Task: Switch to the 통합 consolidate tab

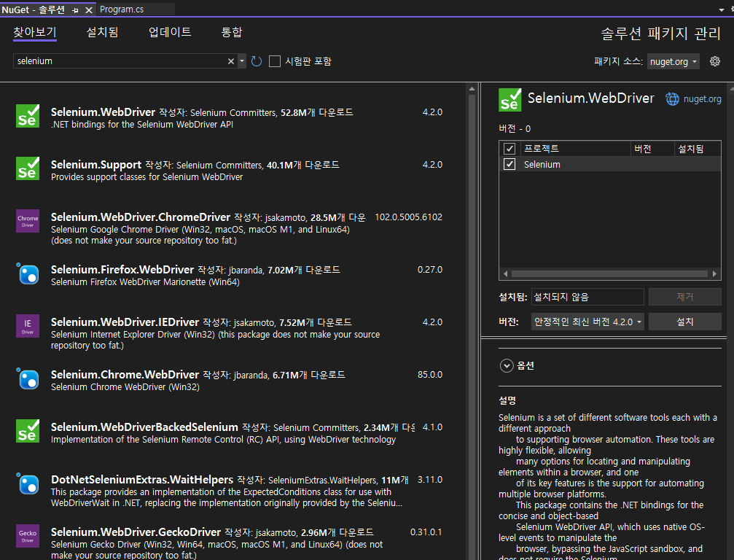Action: click(231, 32)
